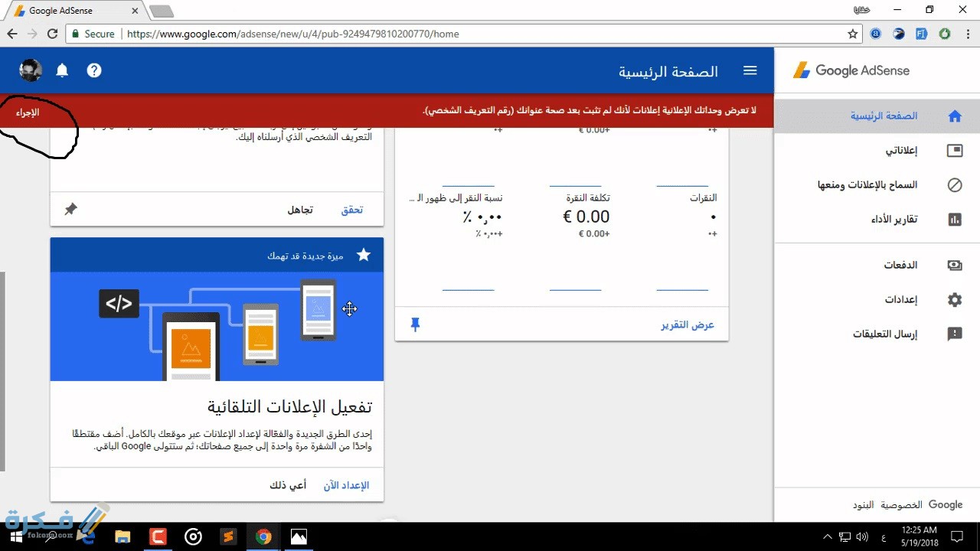Click the blue pin on report card
The height and width of the screenshot is (551, 980).
pos(415,325)
